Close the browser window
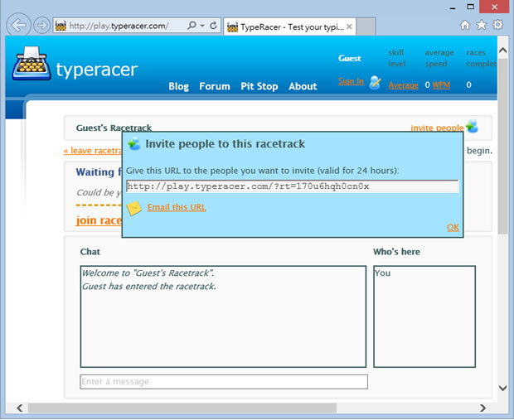This screenshot has width=514, height=420. click(494, 7)
